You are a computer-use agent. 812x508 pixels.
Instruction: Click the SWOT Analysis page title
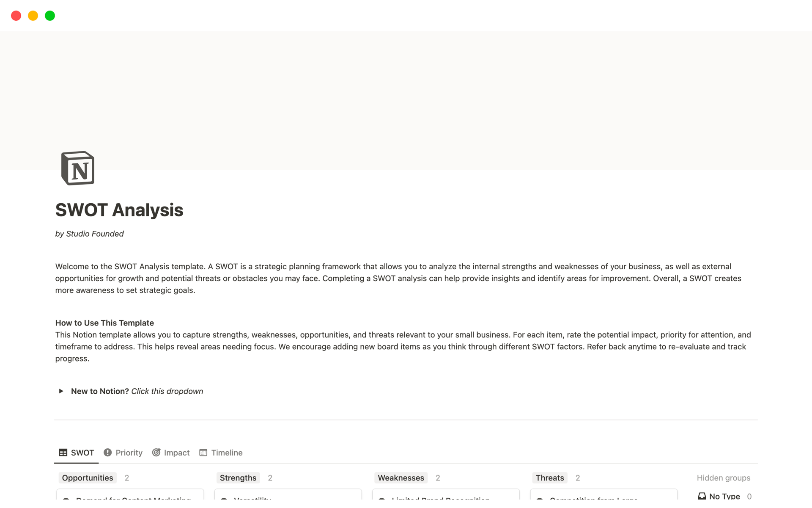pyautogui.click(x=119, y=210)
